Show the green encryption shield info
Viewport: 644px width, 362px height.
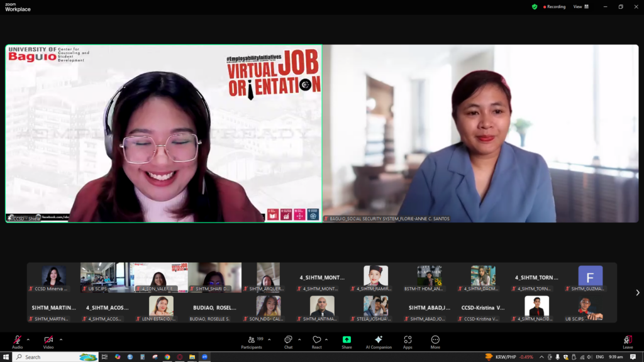(535, 6)
